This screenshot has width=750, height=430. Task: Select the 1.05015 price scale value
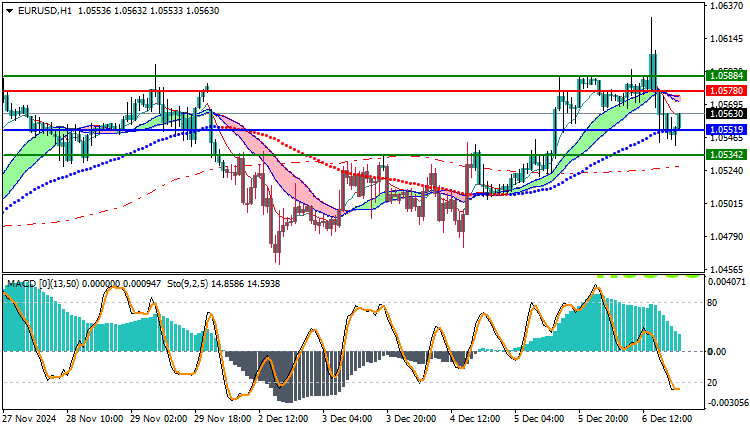[x=727, y=204]
